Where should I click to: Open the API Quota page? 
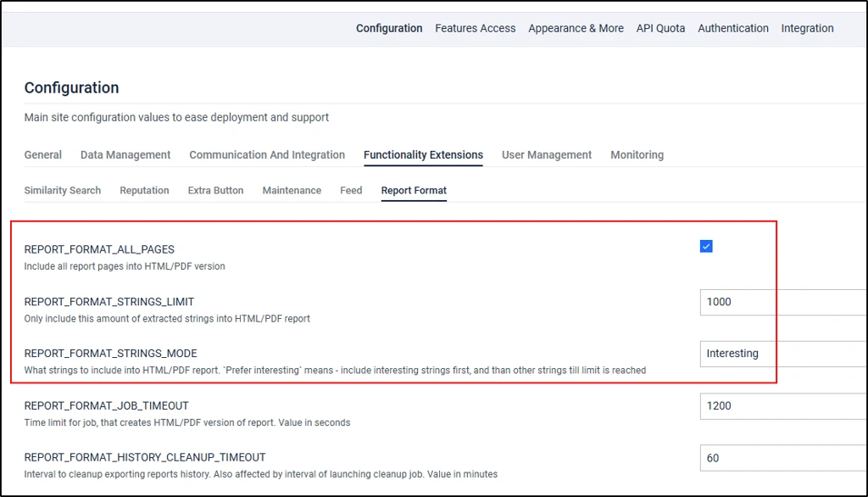(x=660, y=28)
